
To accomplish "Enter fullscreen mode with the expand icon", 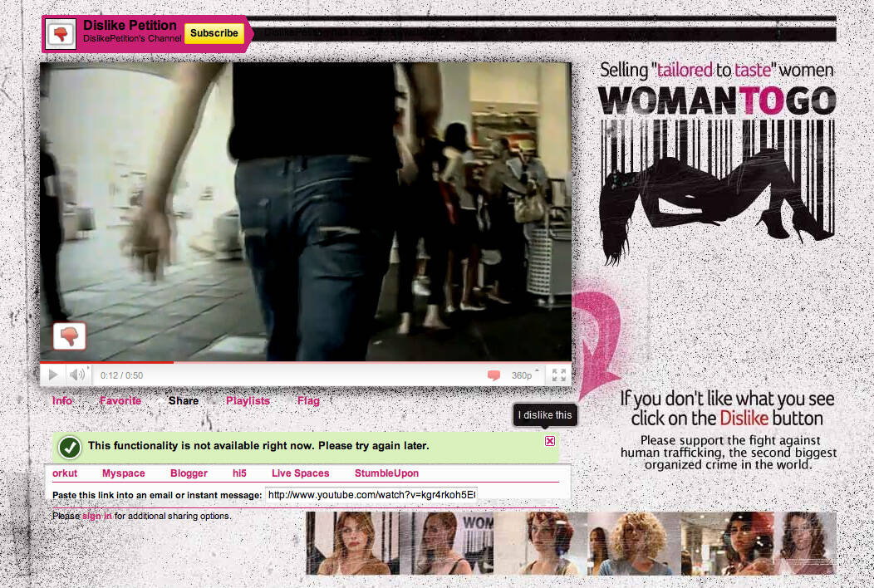I will [559, 375].
